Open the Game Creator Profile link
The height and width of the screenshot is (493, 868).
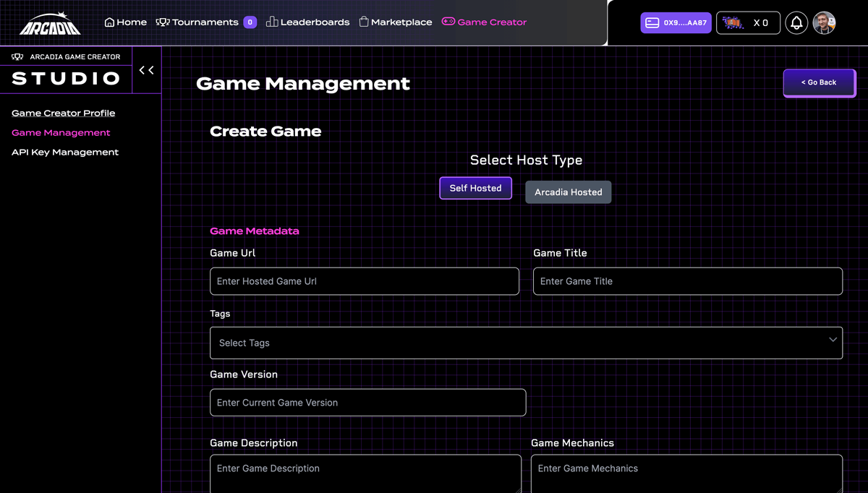tap(63, 113)
